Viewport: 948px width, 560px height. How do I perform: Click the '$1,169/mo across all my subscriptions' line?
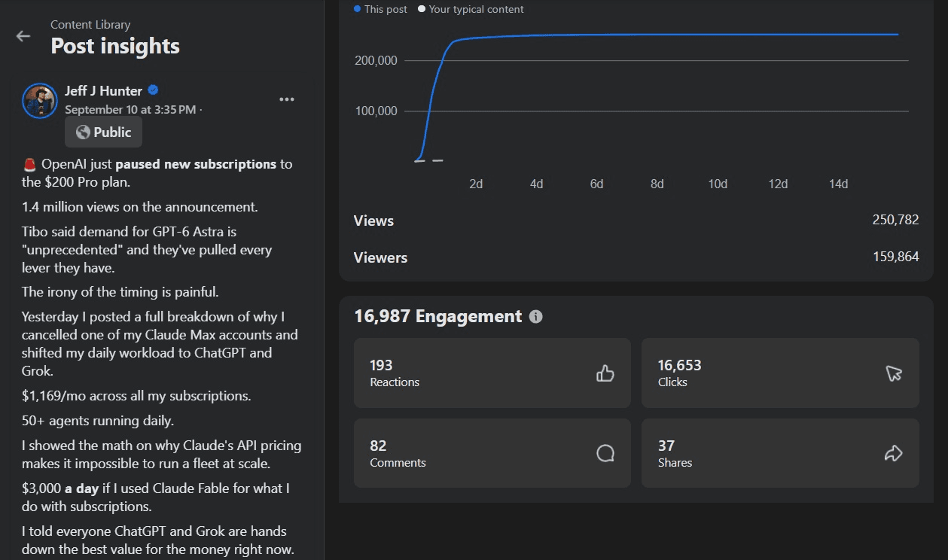click(136, 395)
